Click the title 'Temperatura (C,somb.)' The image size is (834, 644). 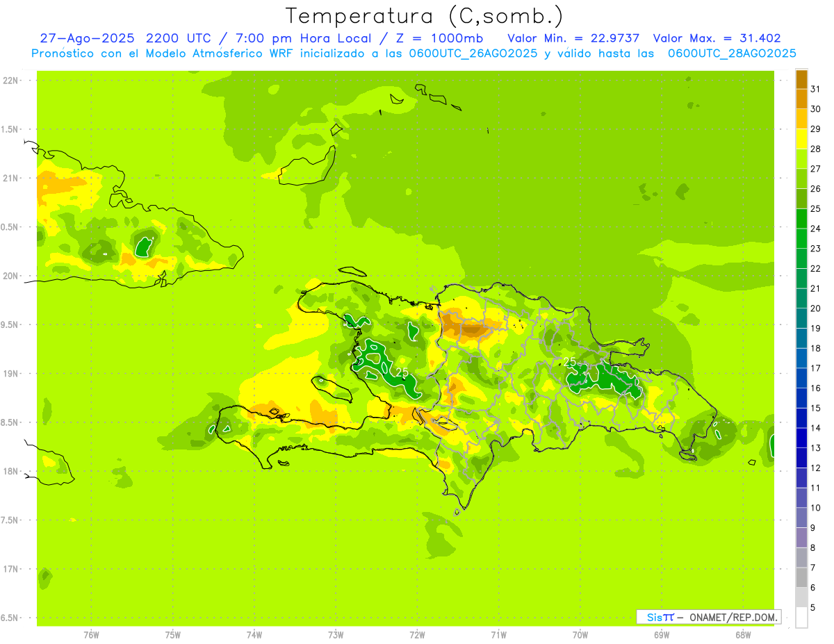click(424, 16)
